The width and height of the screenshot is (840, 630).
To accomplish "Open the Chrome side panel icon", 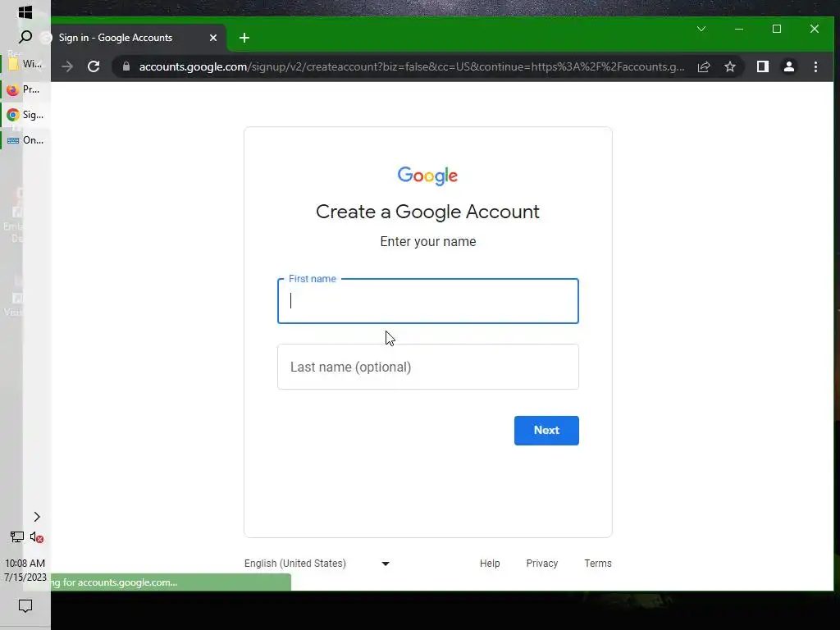I will (x=762, y=66).
